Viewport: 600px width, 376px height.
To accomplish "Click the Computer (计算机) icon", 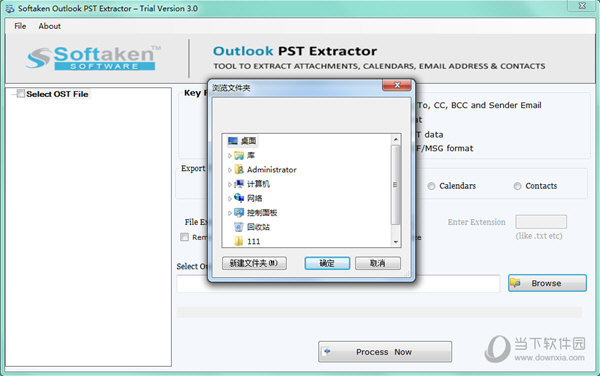I will pyautogui.click(x=239, y=184).
